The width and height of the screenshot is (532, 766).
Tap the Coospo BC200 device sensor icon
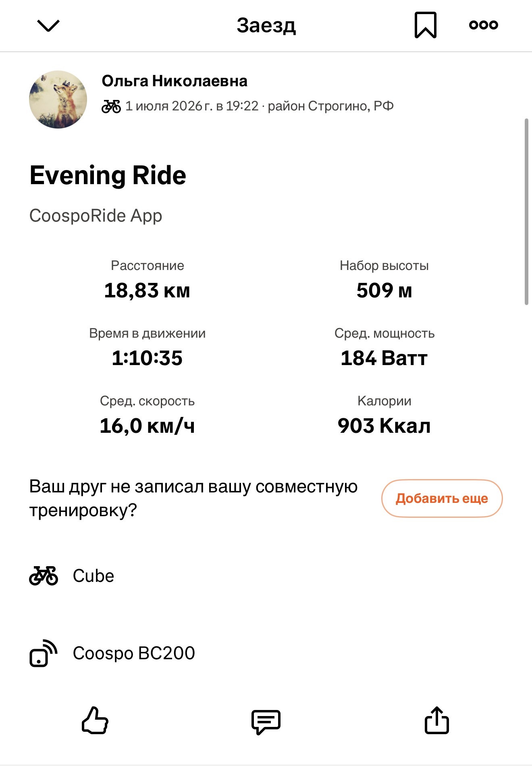[x=44, y=653]
